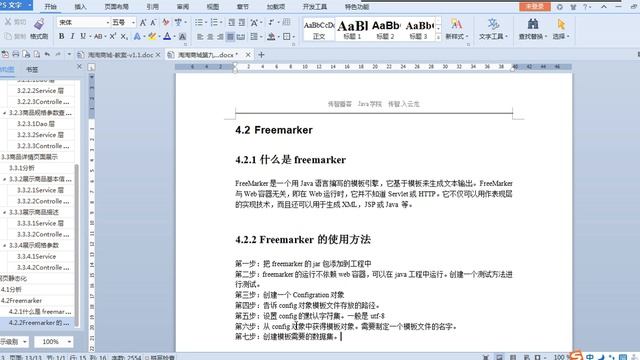Viewport: 640px width, 360px height.
Task: Click the print icon in quick access bar
Action: pyautogui.click(x=16, y=54)
